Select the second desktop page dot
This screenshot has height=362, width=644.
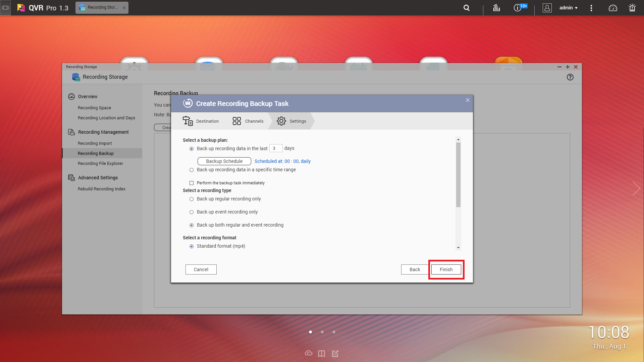pyautogui.click(x=322, y=332)
